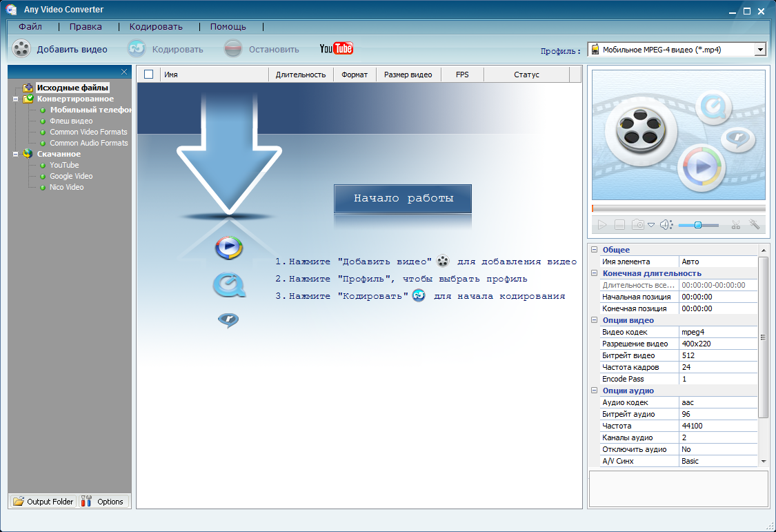Click the Аудио кодек value aac
Viewport: 776px width, 532px height.
(x=718, y=402)
